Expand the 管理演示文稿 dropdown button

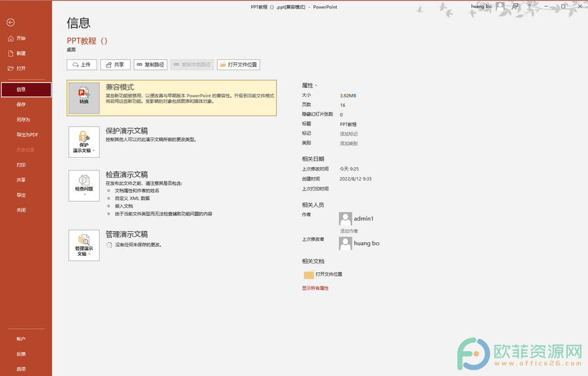pos(84,245)
